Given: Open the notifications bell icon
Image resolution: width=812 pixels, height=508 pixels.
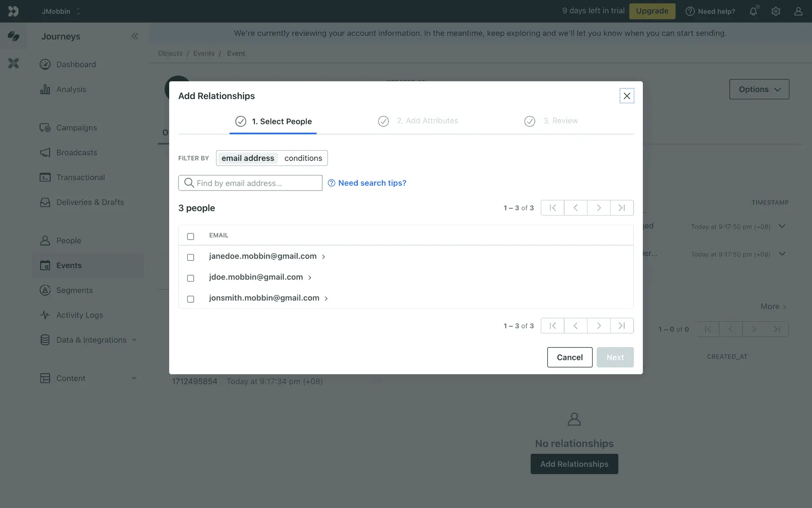Looking at the screenshot, I should tap(753, 11).
